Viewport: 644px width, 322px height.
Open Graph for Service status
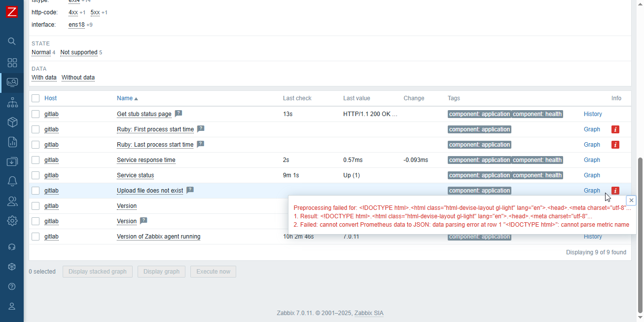point(592,175)
